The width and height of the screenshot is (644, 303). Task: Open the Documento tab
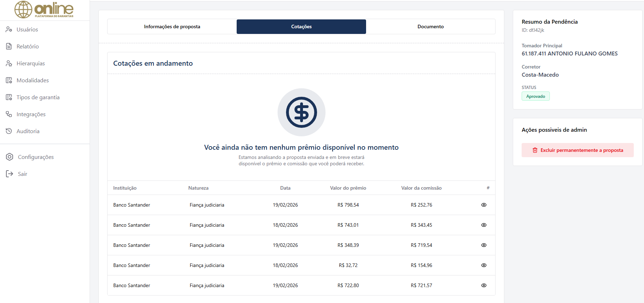430,26
